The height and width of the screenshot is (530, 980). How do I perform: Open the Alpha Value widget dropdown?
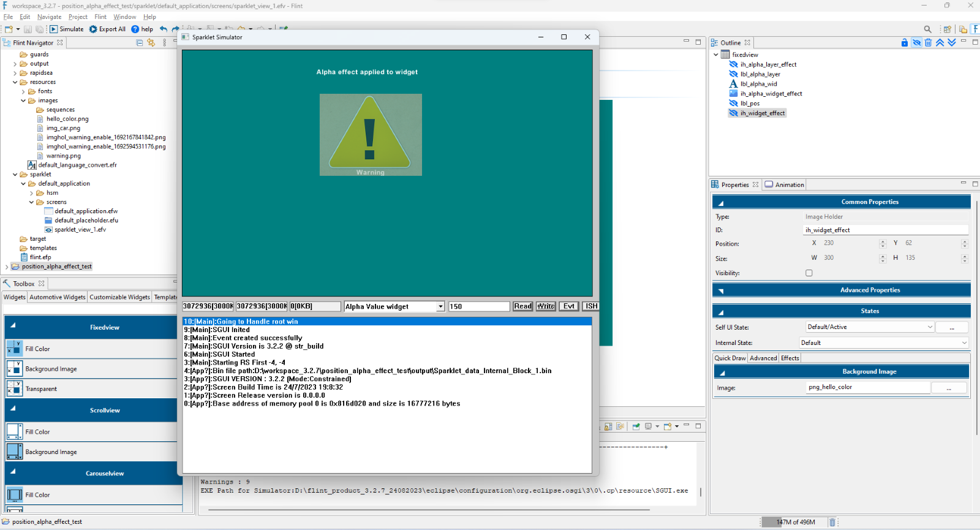click(x=440, y=306)
